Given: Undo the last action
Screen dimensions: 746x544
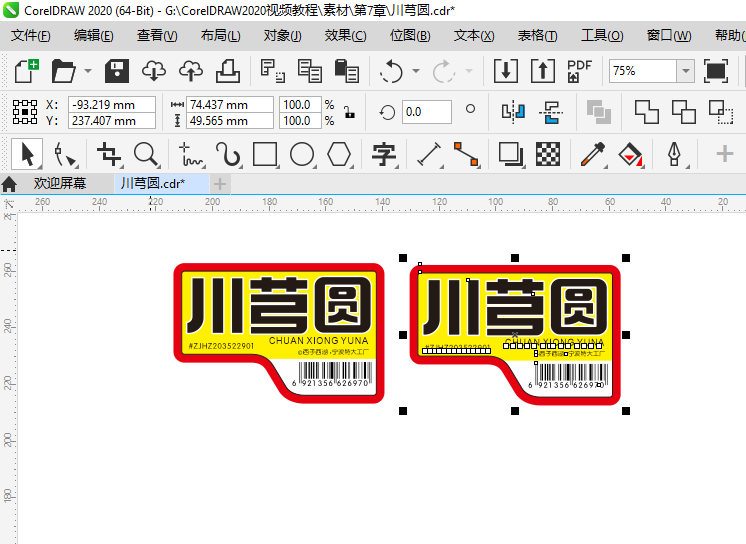Looking at the screenshot, I should coord(392,71).
